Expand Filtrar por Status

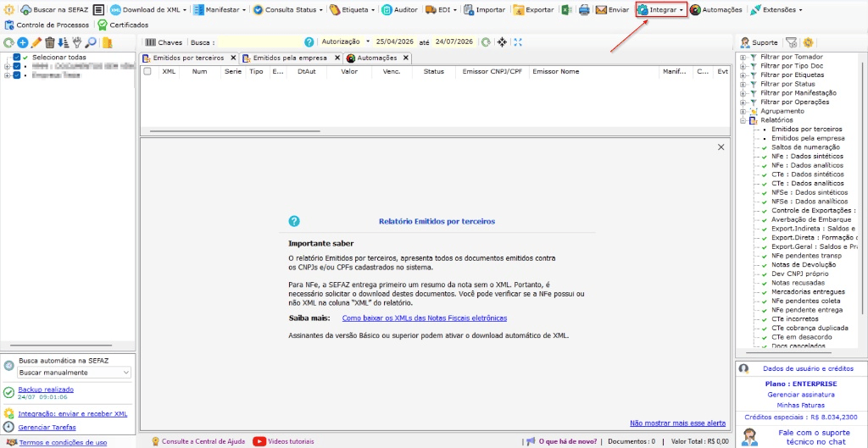point(743,84)
